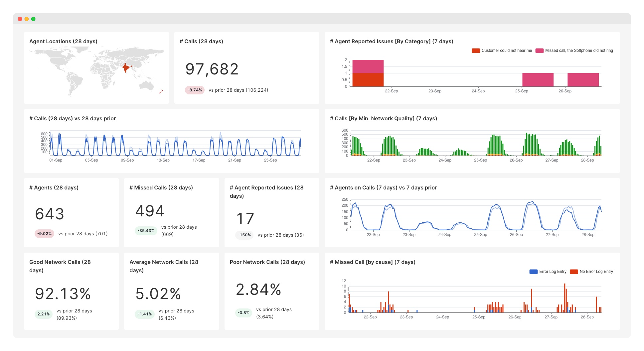Click the 'Poor Network Calls (28 days)' title
The height and width of the screenshot is (351, 644).
click(x=267, y=262)
